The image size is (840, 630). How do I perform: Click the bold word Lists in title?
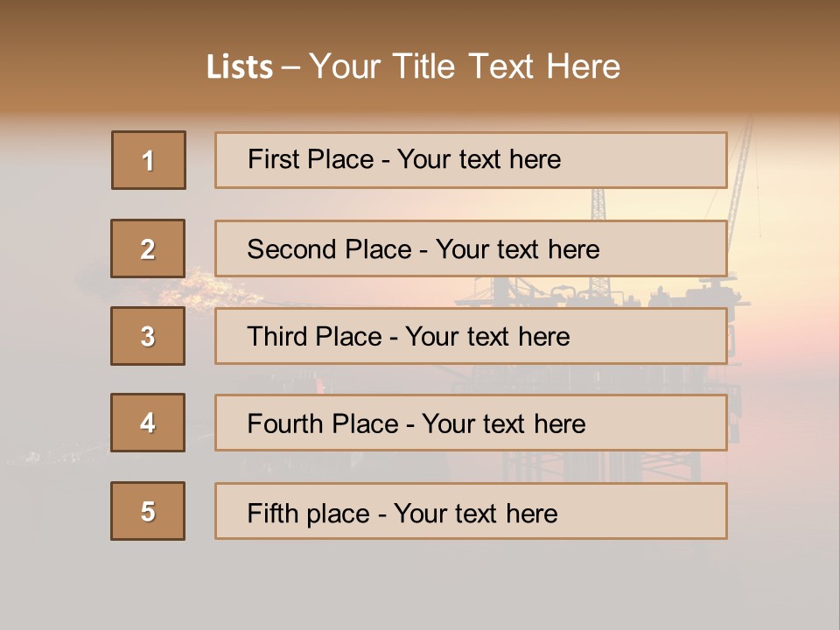point(239,67)
